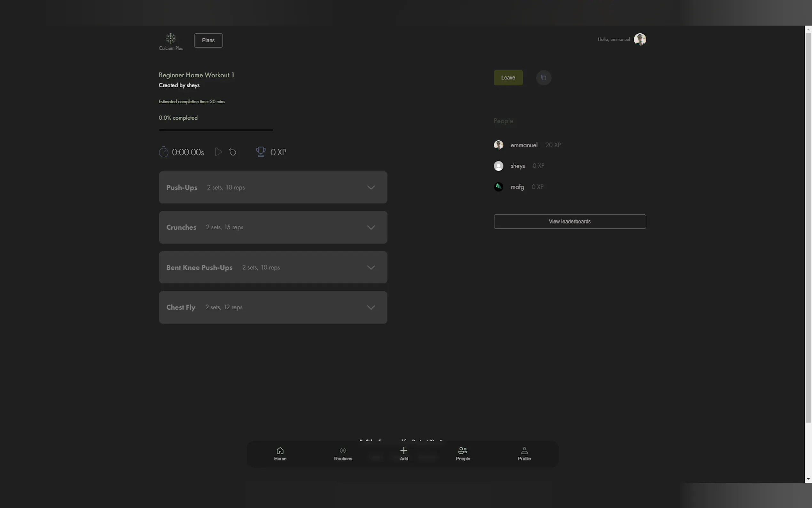Expand the Push-Ups exercise card
Viewport: 812px width, 508px height.
pyautogui.click(x=273, y=187)
